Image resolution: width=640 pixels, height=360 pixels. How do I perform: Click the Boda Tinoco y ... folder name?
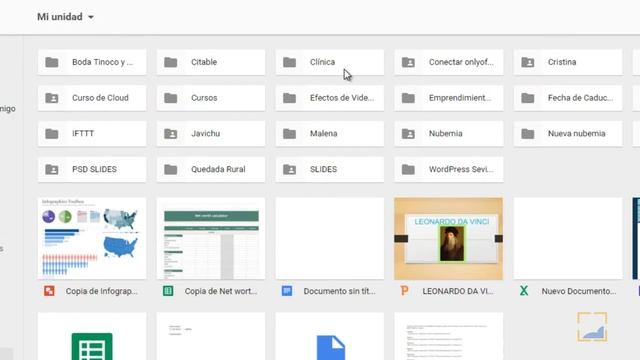pyautogui.click(x=102, y=62)
